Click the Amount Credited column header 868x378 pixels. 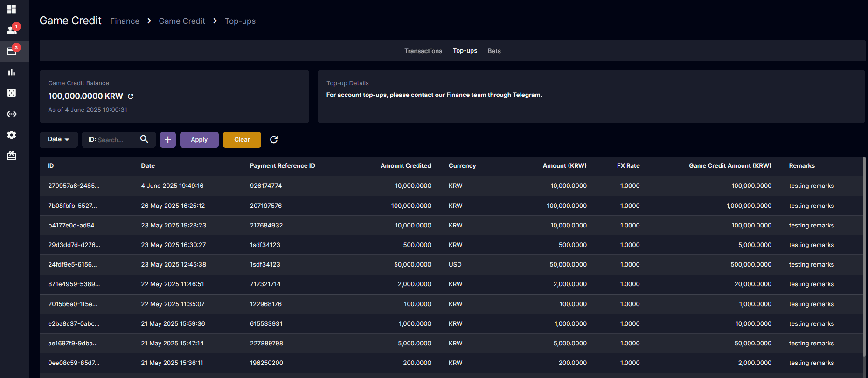[406, 166]
